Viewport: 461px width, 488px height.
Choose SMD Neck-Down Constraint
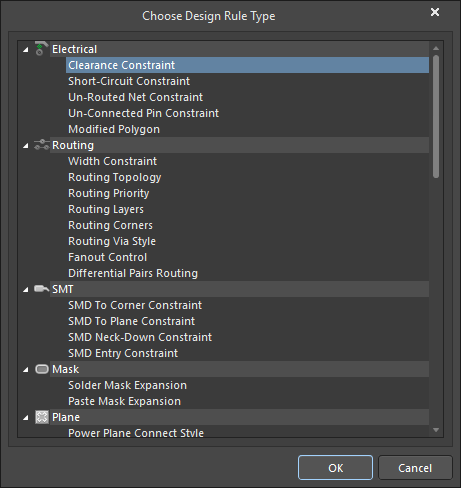[140, 337]
